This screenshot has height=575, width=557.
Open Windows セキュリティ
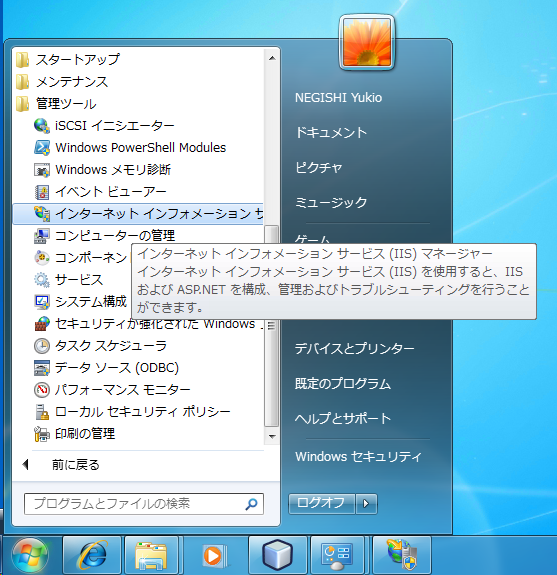[x=358, y=457]
